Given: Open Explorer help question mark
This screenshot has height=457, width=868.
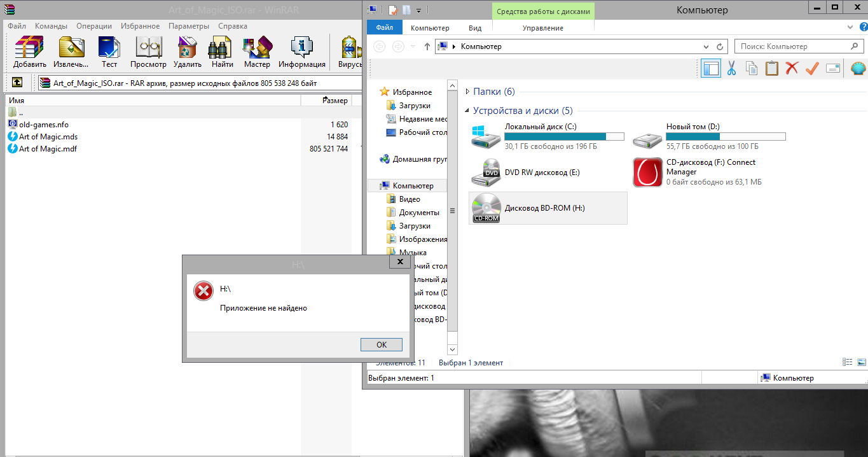Looking at the screenshot, I should [862, 27].
